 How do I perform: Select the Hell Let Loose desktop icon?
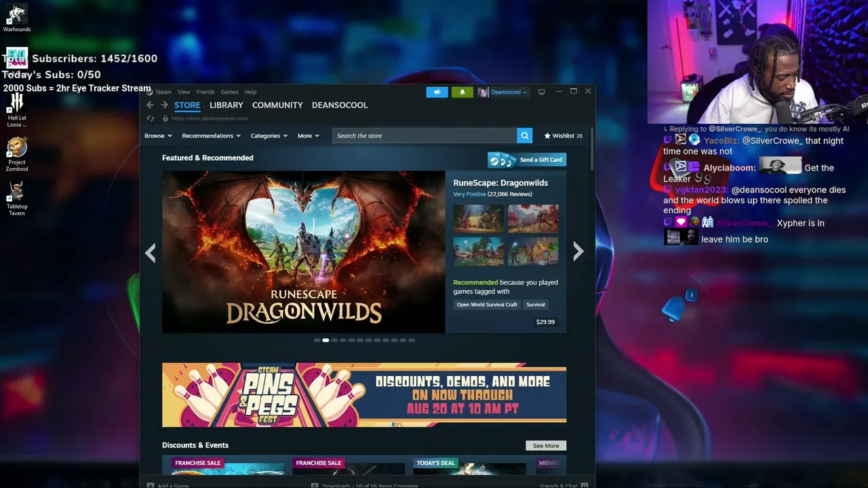coord(16,110)
